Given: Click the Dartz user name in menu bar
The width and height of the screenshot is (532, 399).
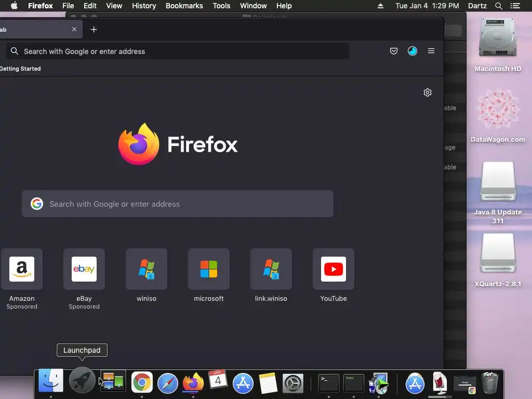Looking at the screenshot, I should [477, 6].
